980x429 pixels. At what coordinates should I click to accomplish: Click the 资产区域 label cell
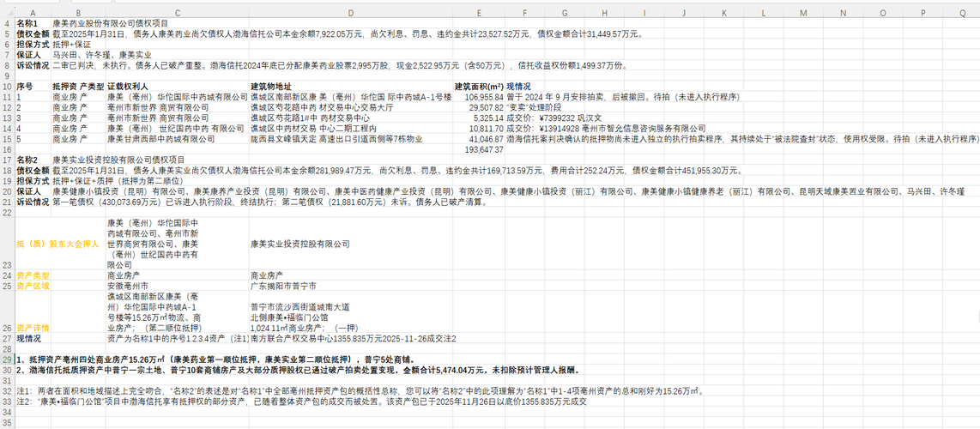tap(33, 286)
